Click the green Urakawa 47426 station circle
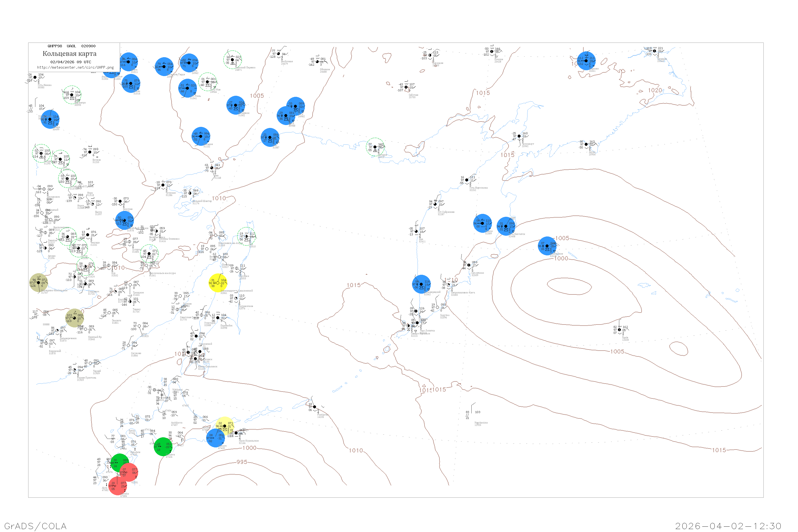This screenshot has height=532, width=798. click(163, 447)
